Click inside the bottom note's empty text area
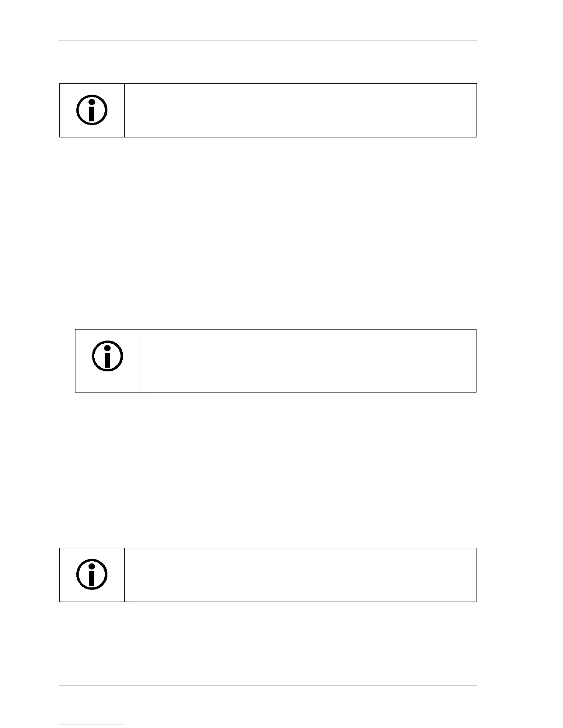 [300, 574]
